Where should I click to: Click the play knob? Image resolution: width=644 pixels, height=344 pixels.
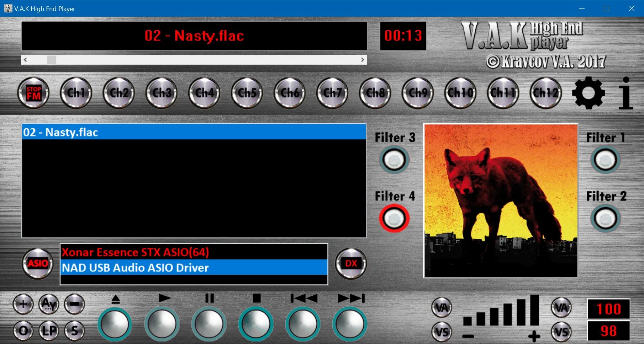tap(162, 324)
